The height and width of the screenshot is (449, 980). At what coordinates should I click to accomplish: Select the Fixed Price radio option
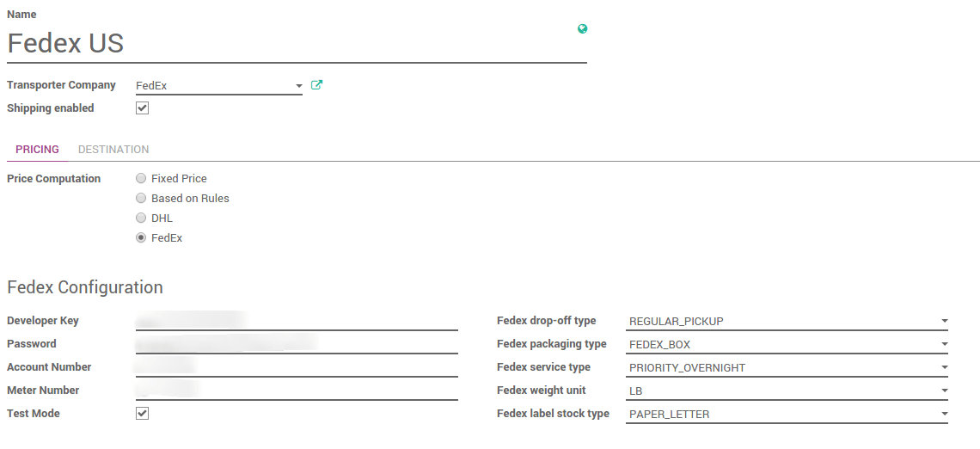(x=141, y=179)
